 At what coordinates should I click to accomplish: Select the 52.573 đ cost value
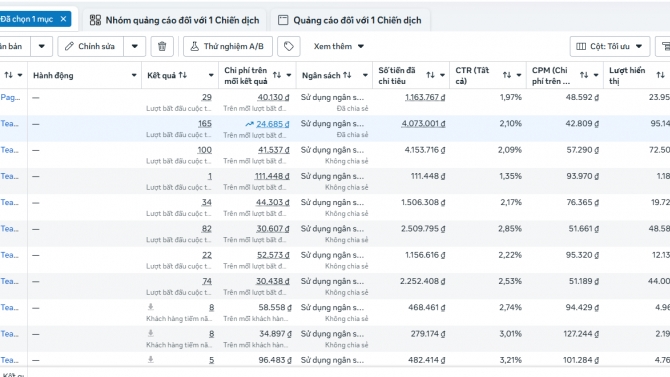click(x=273, y=255)
